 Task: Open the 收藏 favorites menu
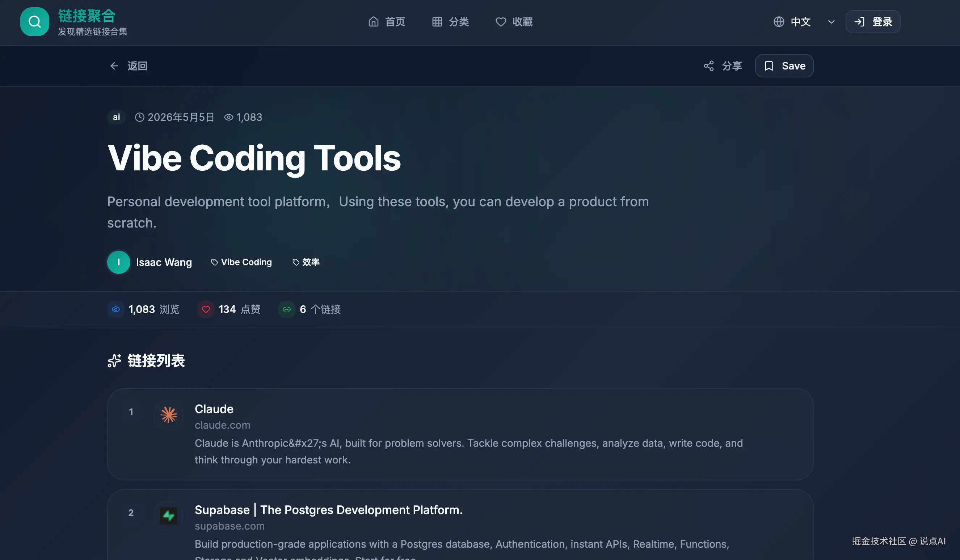pos(514,22)
